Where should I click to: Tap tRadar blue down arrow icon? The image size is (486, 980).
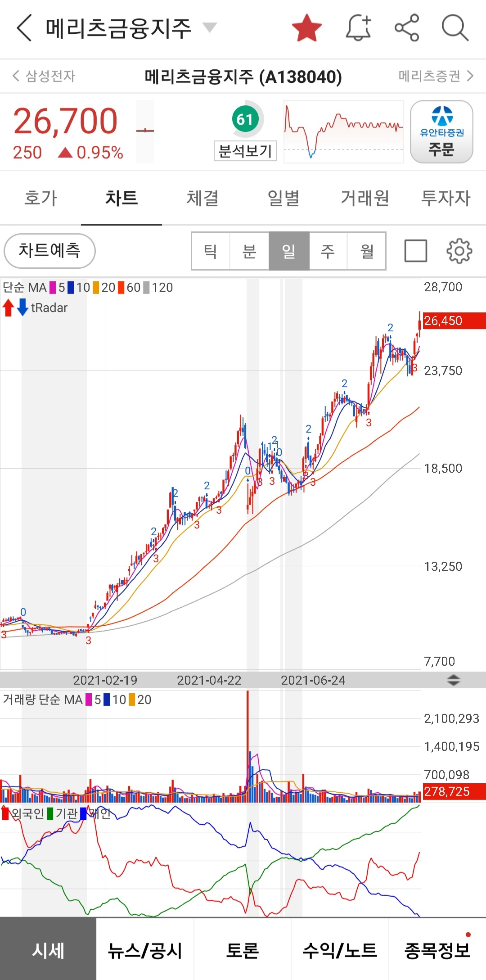click(x=22, y=307)
